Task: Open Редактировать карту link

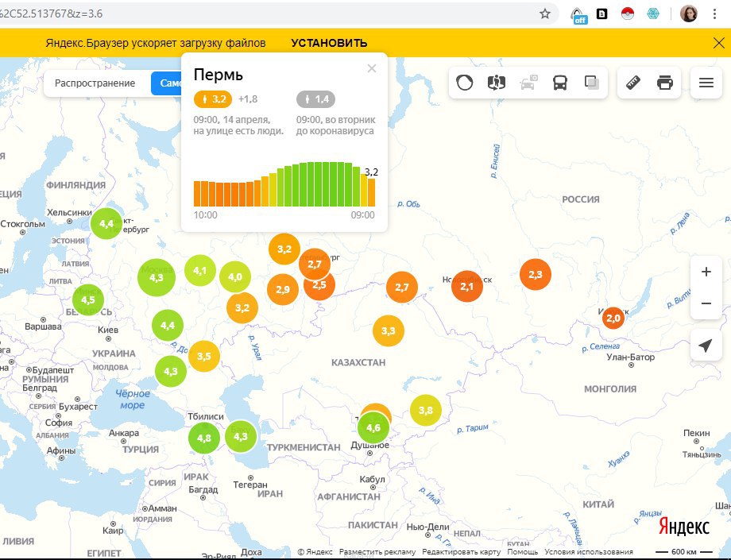Action: coord(461,552)
